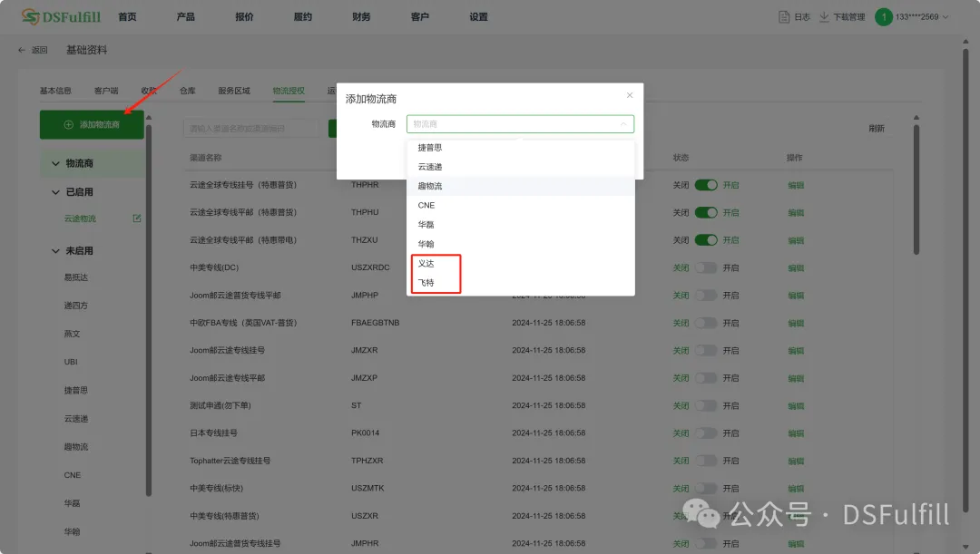Screen dimensions: 980x554
Task: Click the FBAEGBTNB channel code
Action: pos(375,323)
